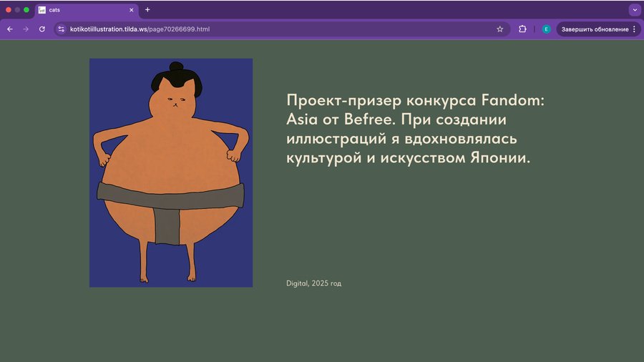
Task: Open site information icon in address bar
Action: (62, 29)
